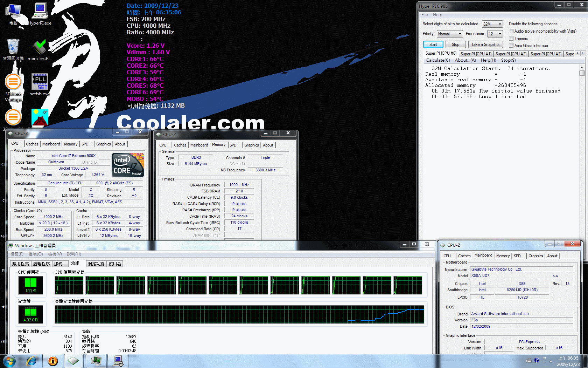The height and width of the screenshot is (368, 588).
Task: Click the 實體記憶體使用記錄 memory history graph
Action: point(239,314)
